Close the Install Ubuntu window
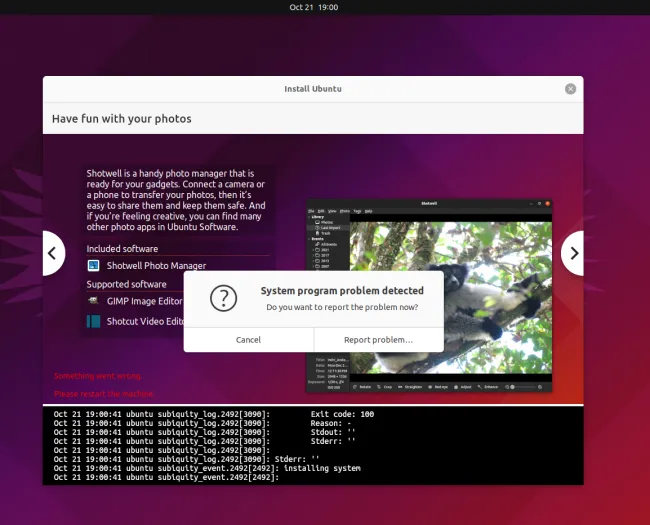The height and width of the screenshot is (525, 650). (570, 89)
